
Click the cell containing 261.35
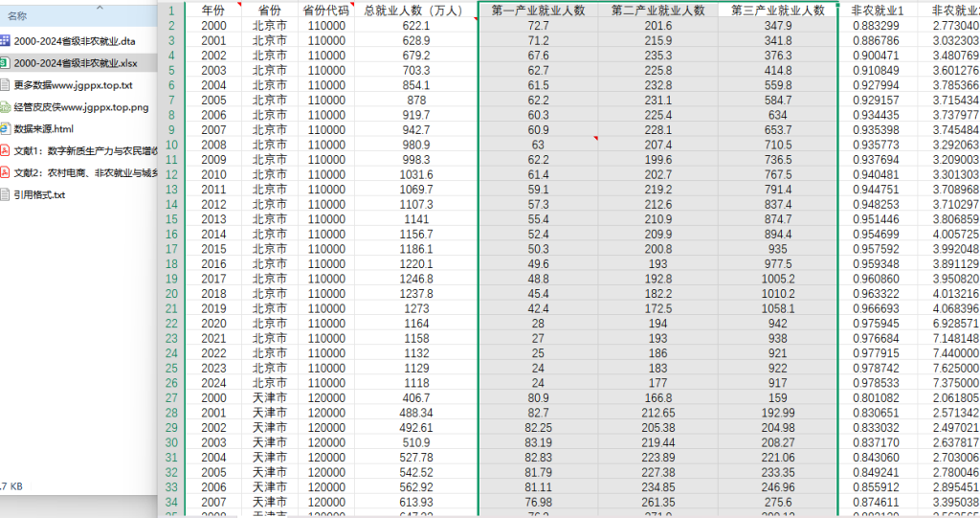click(x=658, y=502)
